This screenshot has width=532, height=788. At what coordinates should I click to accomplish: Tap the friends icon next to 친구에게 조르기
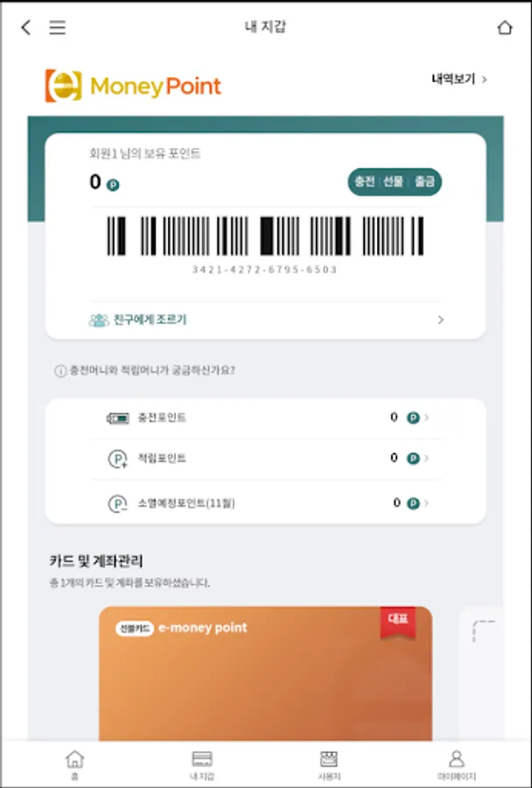(99, 320)
